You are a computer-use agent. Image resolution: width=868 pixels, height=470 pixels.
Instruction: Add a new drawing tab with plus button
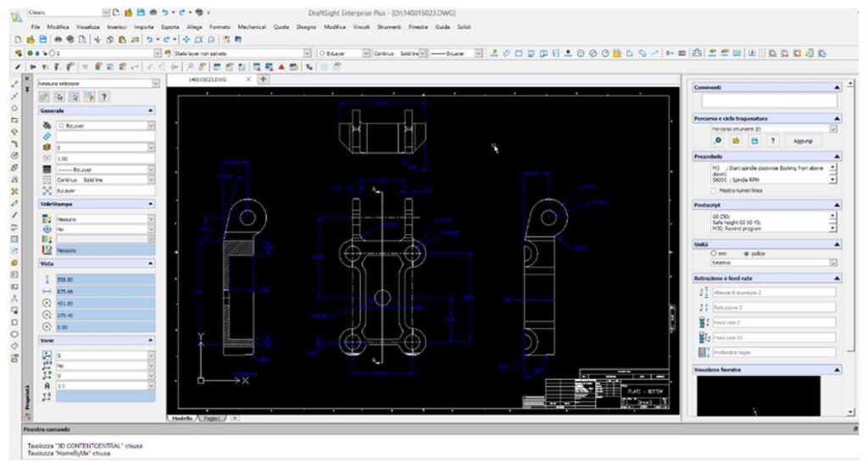click(x=264, y=79)
